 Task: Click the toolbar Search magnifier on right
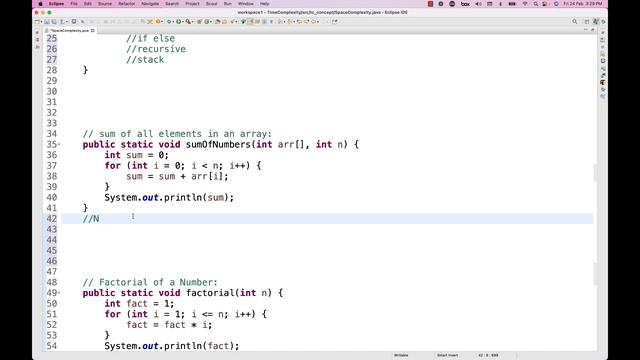(575, 21)
